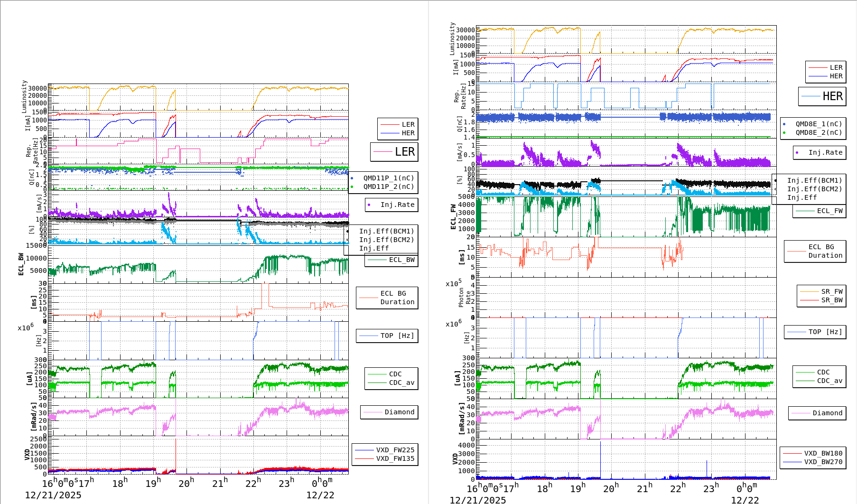Click the Photon Rate axis label
This screenshot has height=504, width=857.
point(465,299)
